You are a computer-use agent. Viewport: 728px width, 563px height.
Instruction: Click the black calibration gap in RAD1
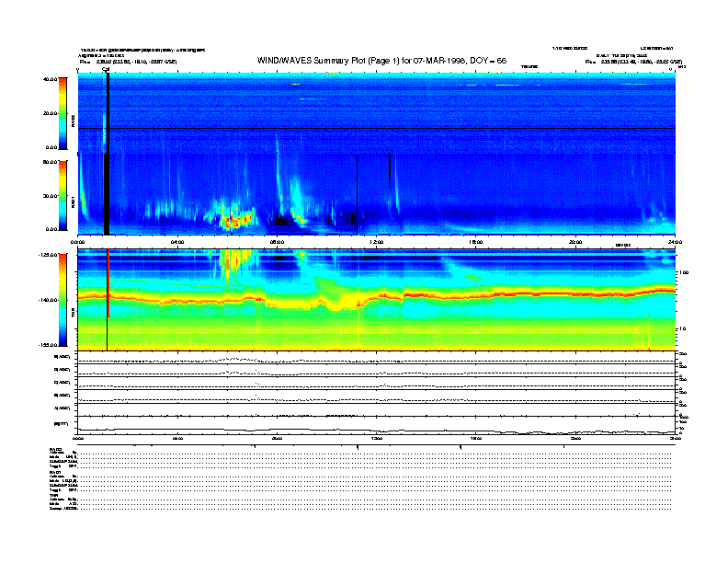107,194
